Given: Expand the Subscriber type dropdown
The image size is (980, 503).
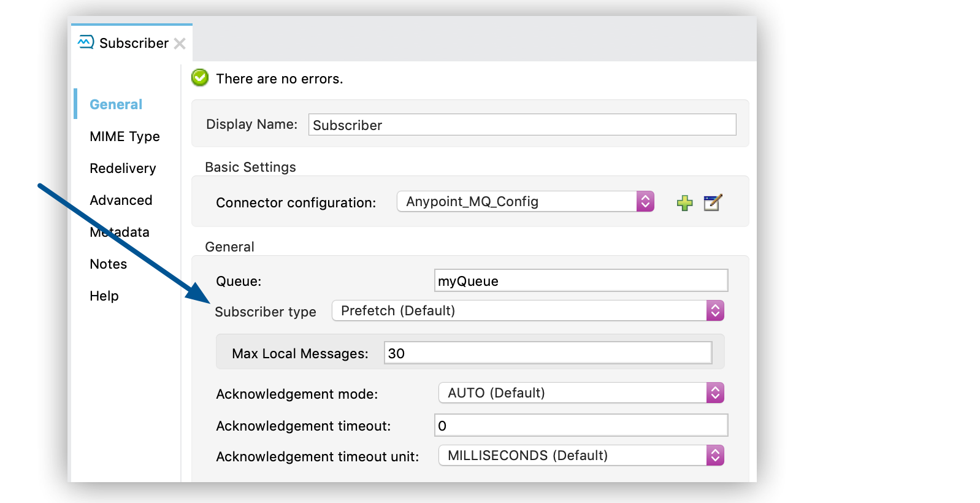Looking at the screenshot, I should (x=527, y=310).
